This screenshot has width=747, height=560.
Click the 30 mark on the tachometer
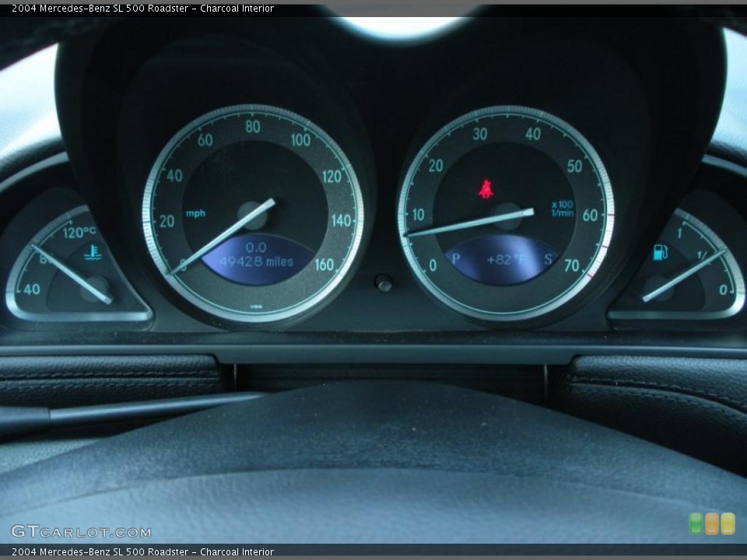tap(480, 135)
